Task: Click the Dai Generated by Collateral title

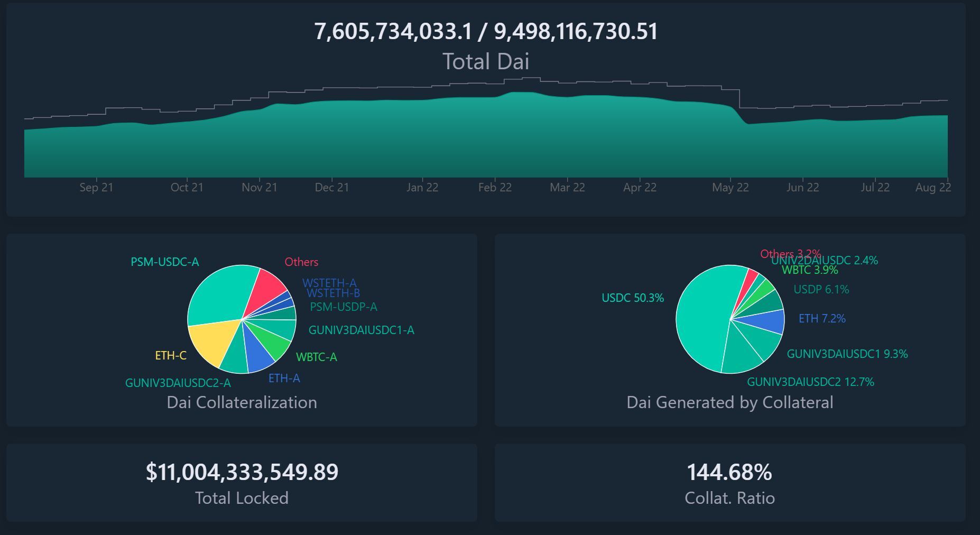Action: click(730, 402)
